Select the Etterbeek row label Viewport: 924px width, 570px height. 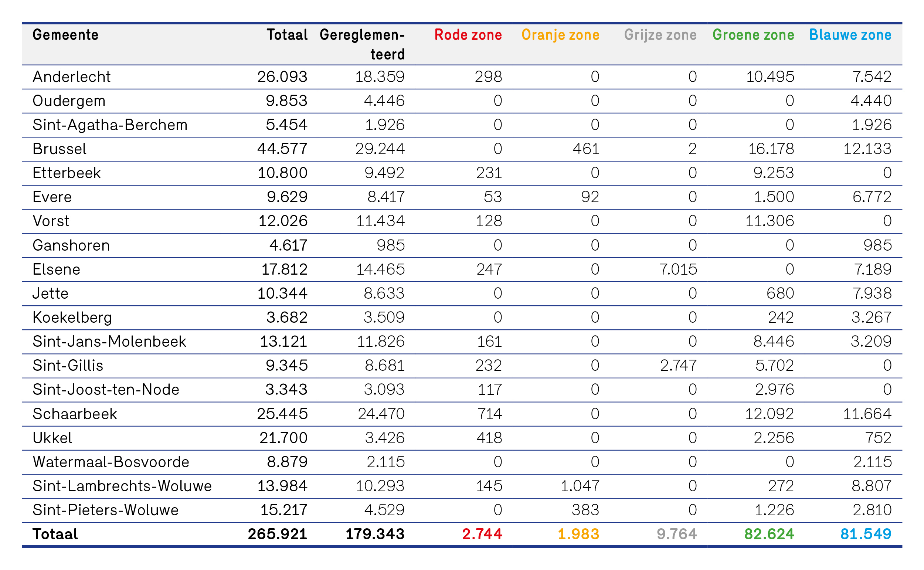coord(67,173)
